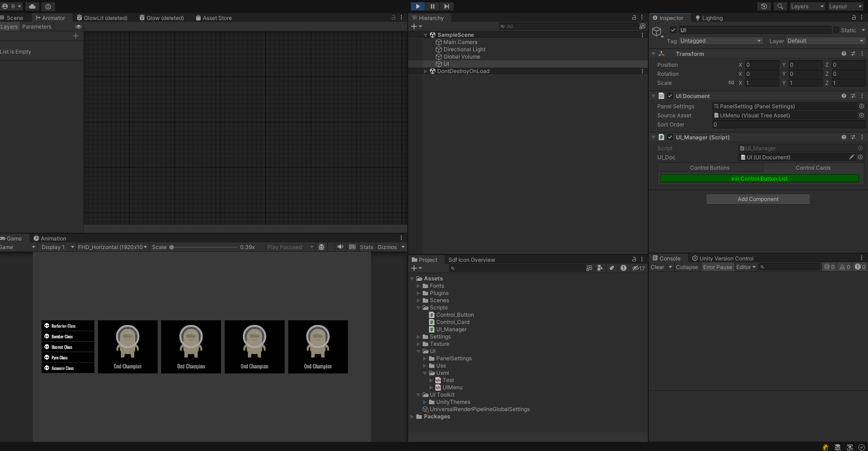Expand the Packages folder in Project

click(x=412, y=417)
